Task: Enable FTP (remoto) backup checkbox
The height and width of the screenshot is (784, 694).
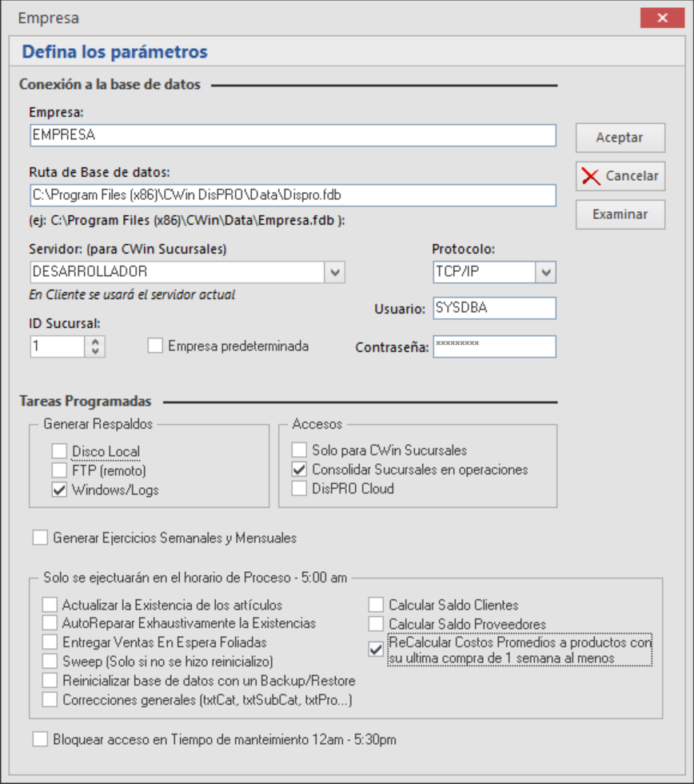Action: click(x=59, y=470)
